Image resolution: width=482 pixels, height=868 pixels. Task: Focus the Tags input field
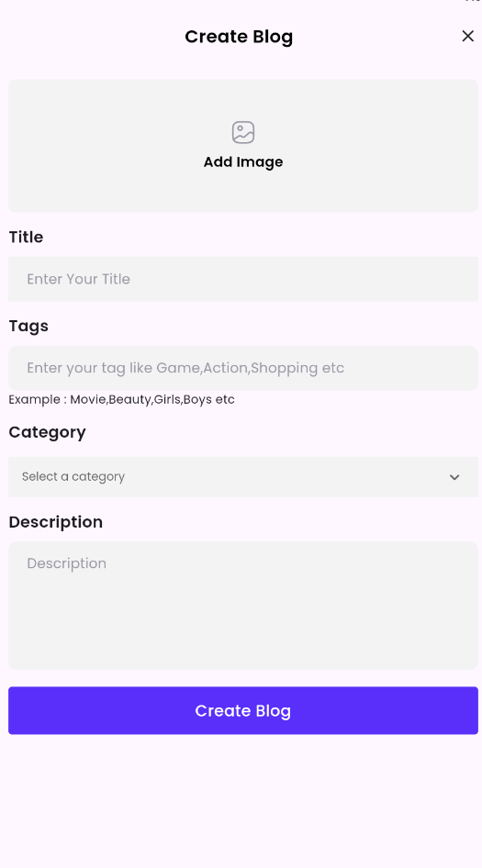click(243, 368)
